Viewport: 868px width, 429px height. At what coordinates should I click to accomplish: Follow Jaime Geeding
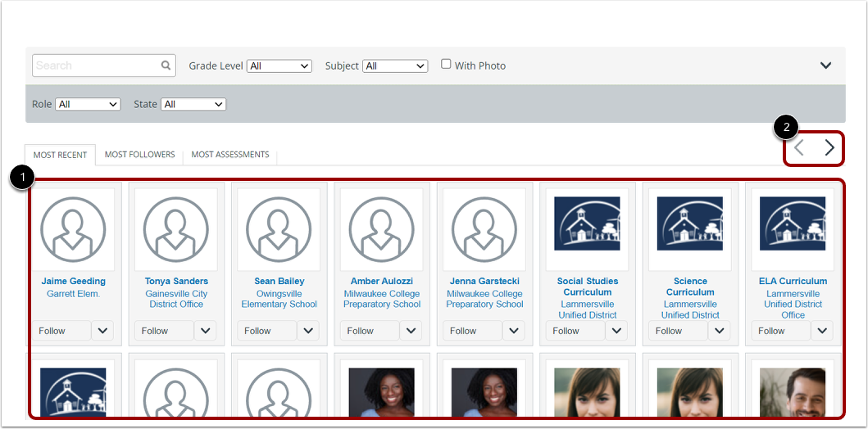(61, 331)
